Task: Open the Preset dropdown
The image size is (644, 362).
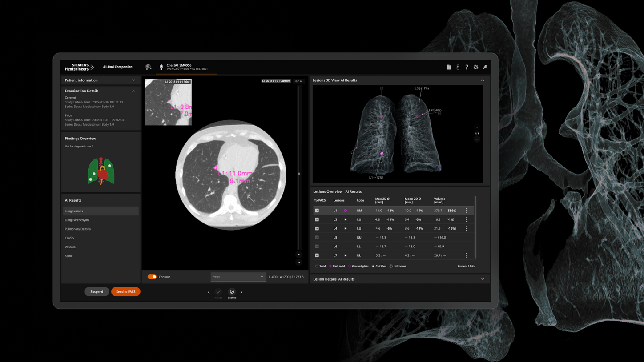Action: point(238,277)
